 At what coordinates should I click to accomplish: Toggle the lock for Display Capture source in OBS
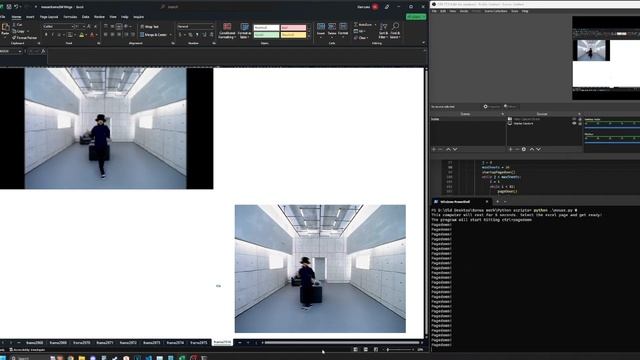(x=580, y=123)
